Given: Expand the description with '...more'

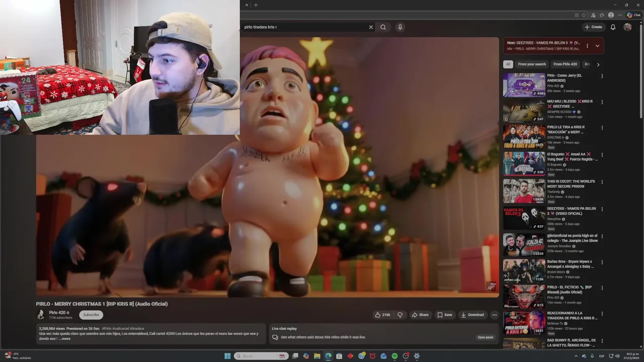Looking at the screenshot, I should 65,338.
